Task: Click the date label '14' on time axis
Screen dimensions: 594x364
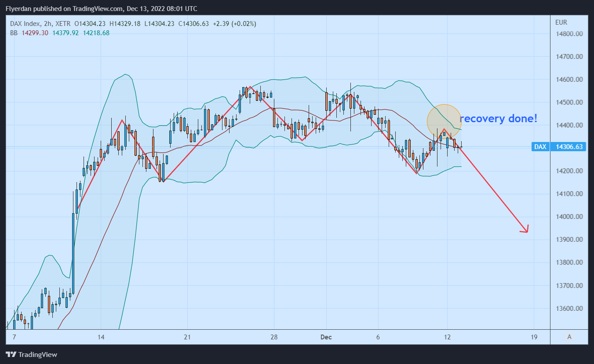Action: pyautogui.click(x=101, y=337)
